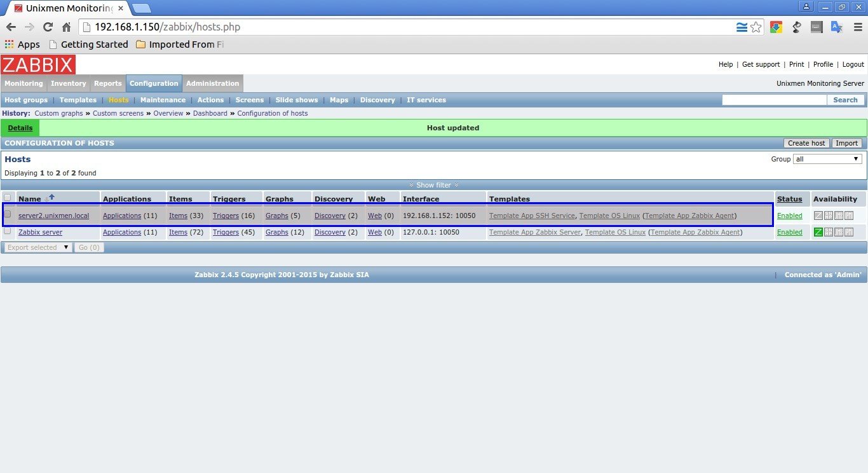Image resolution: width=868 pixels, height=473 pixels.
Task: Open Applications (11) for server2.unixmen.local
Action: [x=122, y=216]
